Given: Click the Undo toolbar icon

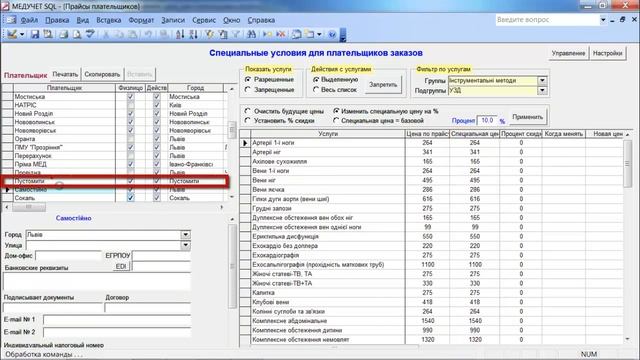Looking at the screenshot, I should (149, 34).
